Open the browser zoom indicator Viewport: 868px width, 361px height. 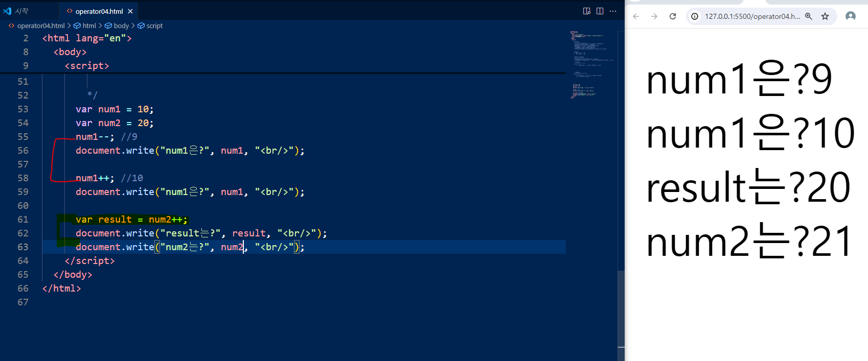click(x=809, y=16)
